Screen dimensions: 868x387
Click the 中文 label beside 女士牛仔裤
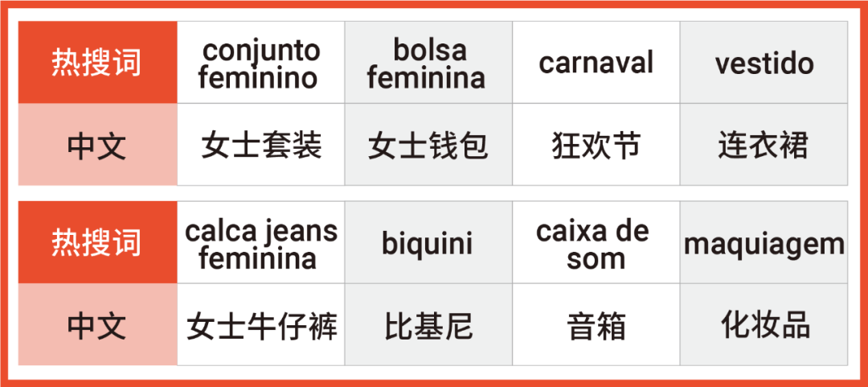pos(97,326)
